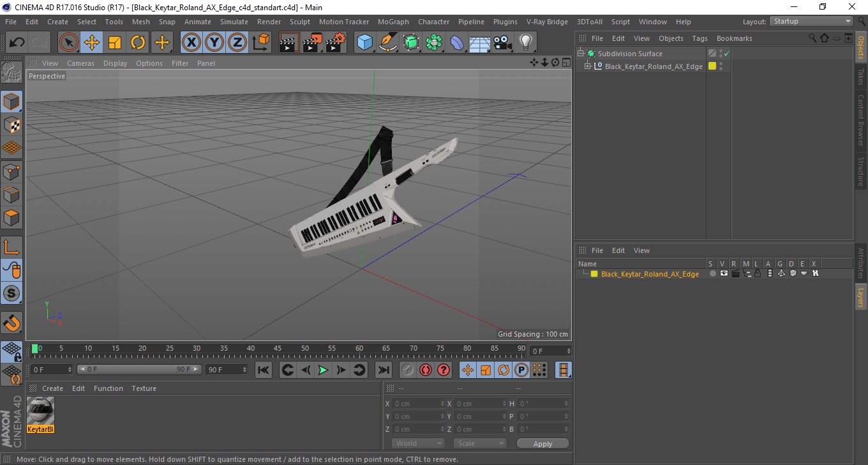The image size is (868, 465).
Task: Toggle the layer's Solo dot
Action: pos(712,273)
